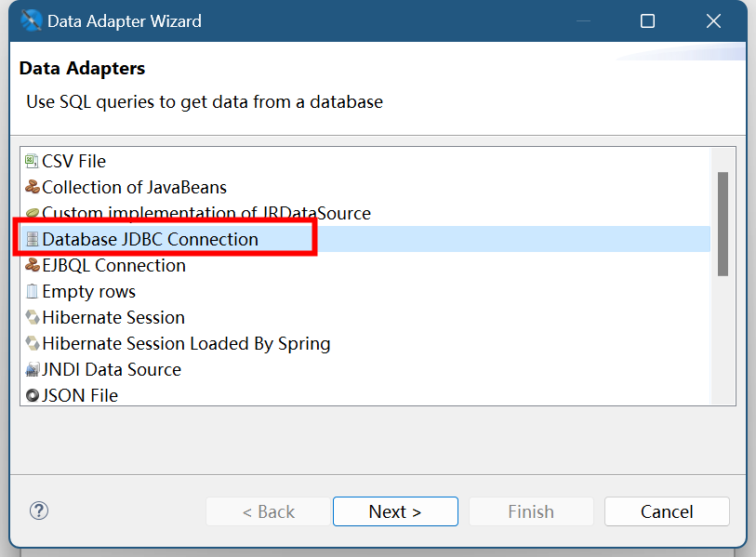Click the EJBQL Connection icon
Viewport: 756px width, 557px height.
33,265
